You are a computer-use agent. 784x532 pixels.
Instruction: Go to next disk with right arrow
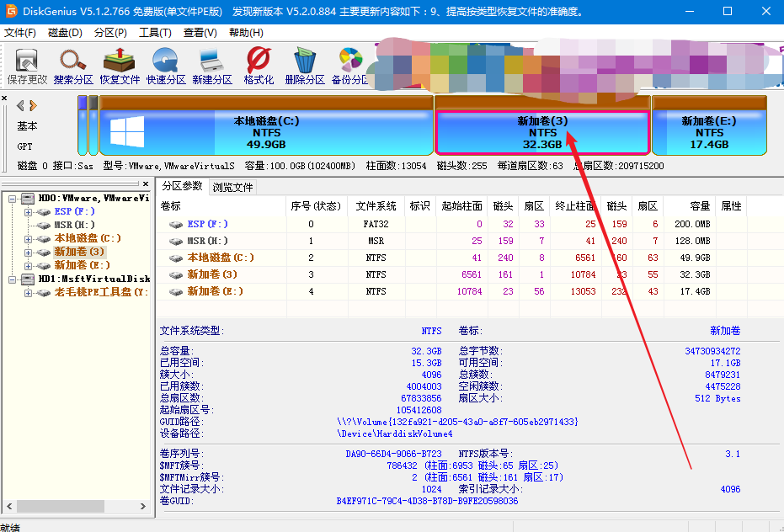pyautogui.click(x=33, y=105)
